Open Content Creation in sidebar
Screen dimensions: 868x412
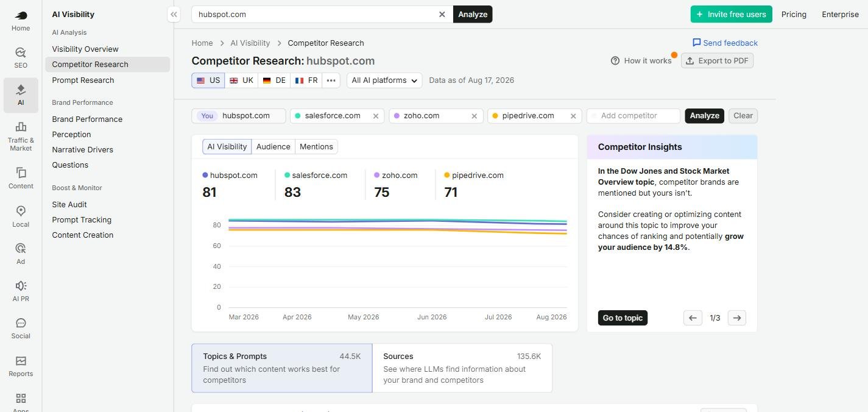(x=82, y=235)
